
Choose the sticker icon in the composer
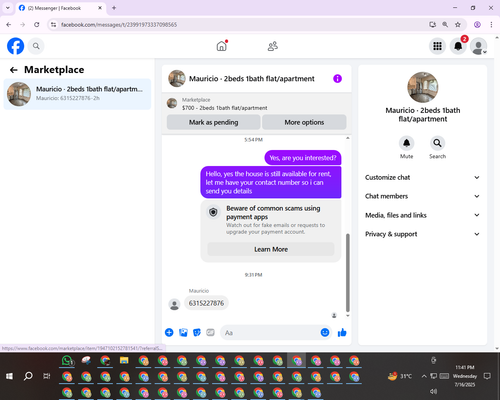(197, 332)
